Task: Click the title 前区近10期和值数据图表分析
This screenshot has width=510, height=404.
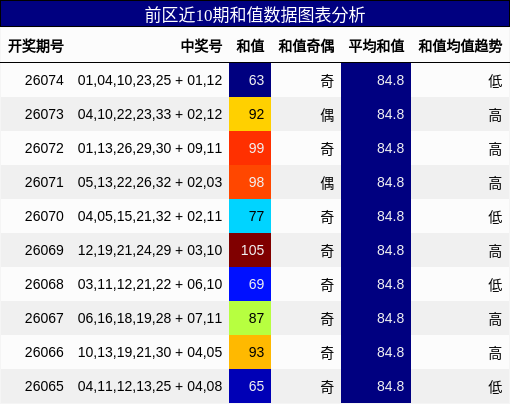Action: point(255,15)
